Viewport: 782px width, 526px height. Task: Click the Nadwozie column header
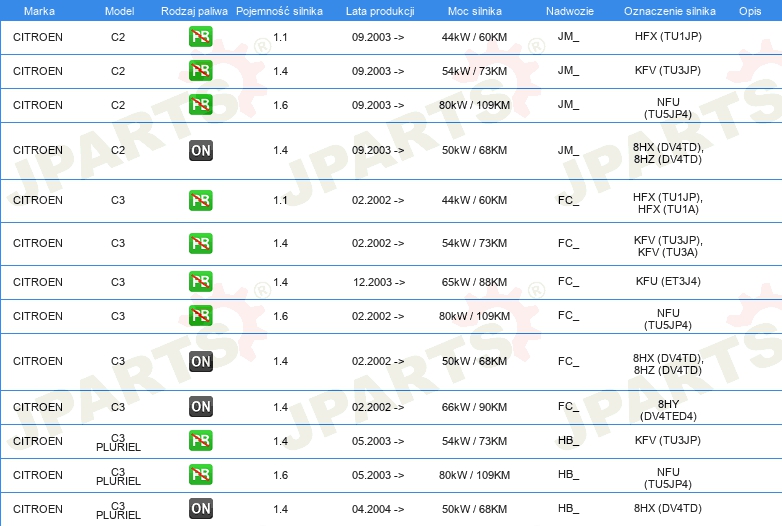click(570, 11)
